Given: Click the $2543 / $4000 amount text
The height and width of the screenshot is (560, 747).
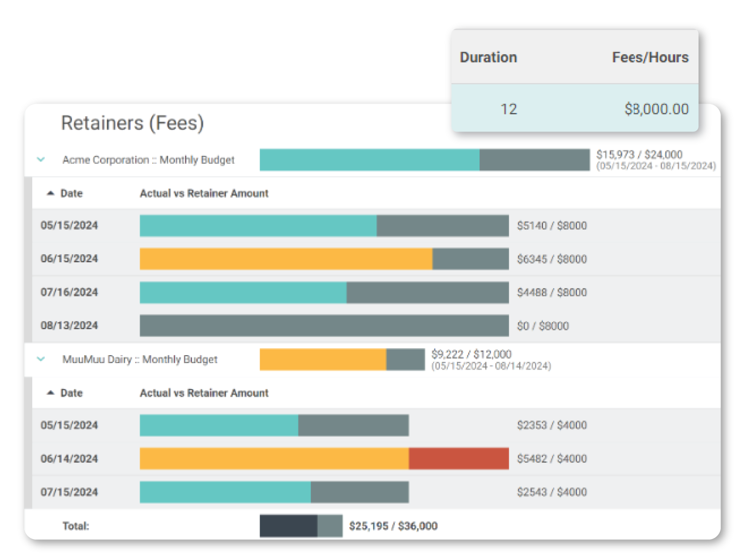Looking at the screenshot, I should coord(551,492).
